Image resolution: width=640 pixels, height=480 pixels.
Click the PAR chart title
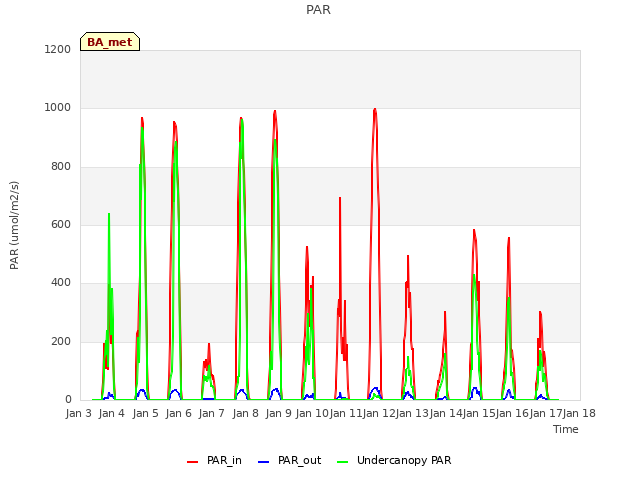(318, 9)
